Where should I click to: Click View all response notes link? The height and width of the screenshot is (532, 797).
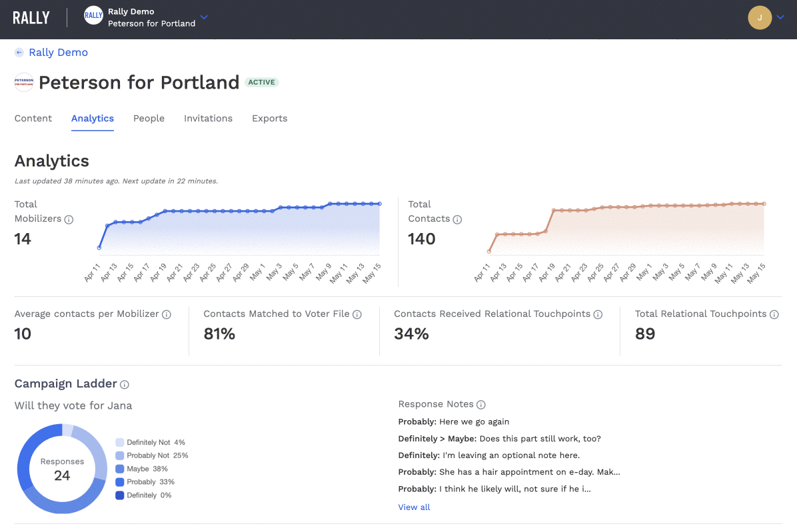pyautogui.click(x=414, y=507)
